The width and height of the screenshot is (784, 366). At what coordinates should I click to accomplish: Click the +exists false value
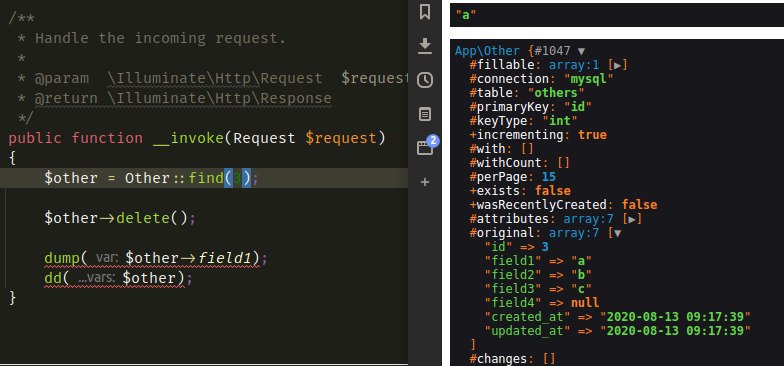552,191
